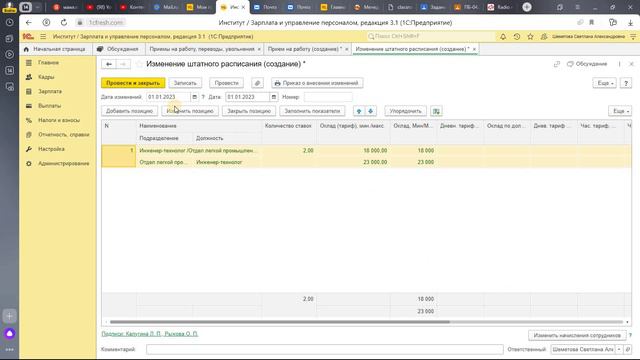Viewport: 640px width, 360px height.
Task: Select the Инженер-технолог table row name
Action: pos(197,150)
